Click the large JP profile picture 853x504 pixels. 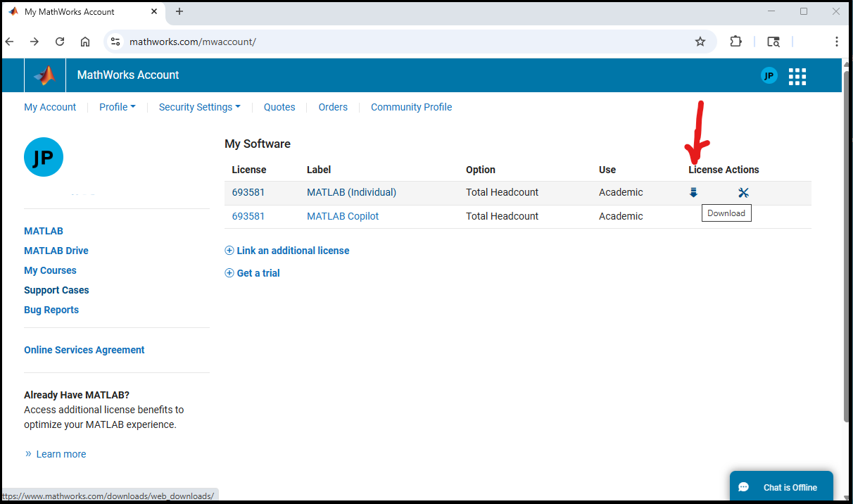[44, 157]
